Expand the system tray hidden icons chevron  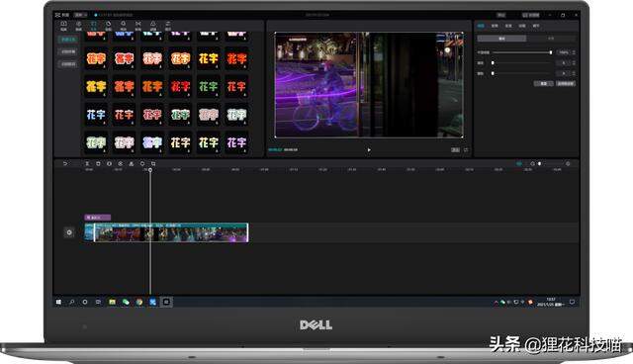(497, 302)
